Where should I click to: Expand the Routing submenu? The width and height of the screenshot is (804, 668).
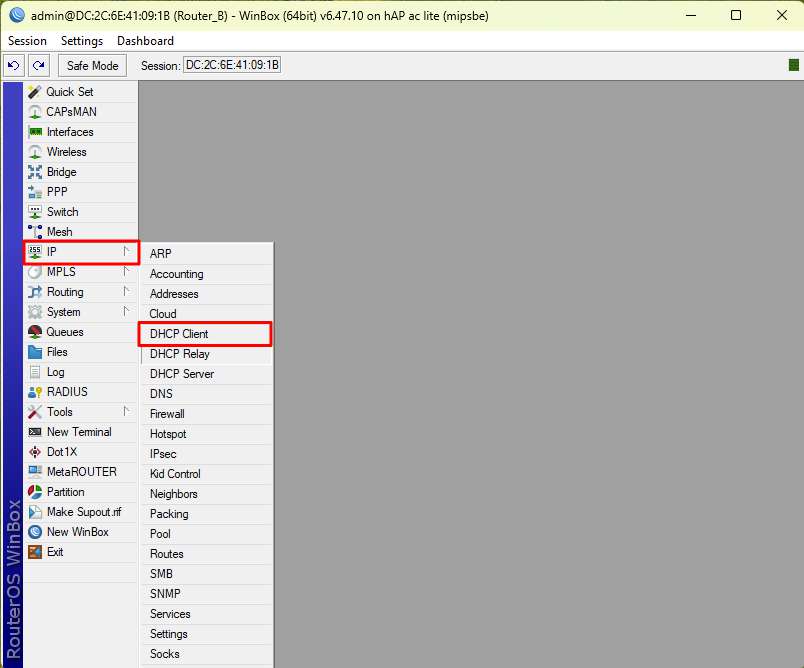coord(126,292)
